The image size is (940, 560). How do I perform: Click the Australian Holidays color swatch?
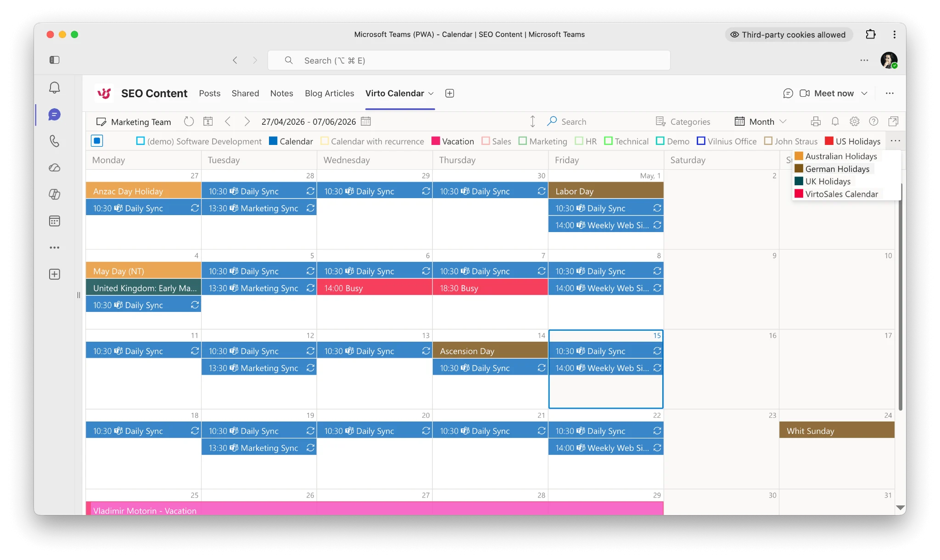tap(799, 156)
